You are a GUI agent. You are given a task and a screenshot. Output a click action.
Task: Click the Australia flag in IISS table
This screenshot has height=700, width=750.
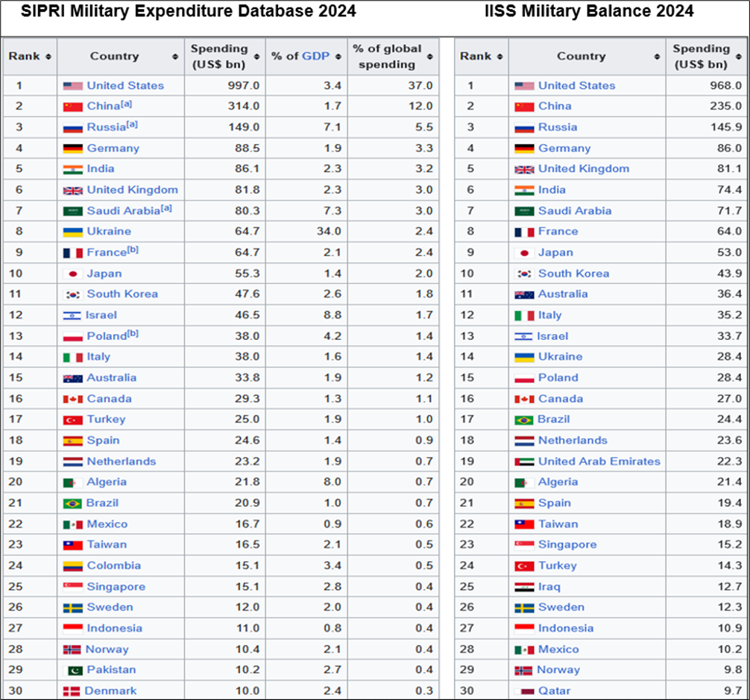pyautogui.click(x=524, y=295)
